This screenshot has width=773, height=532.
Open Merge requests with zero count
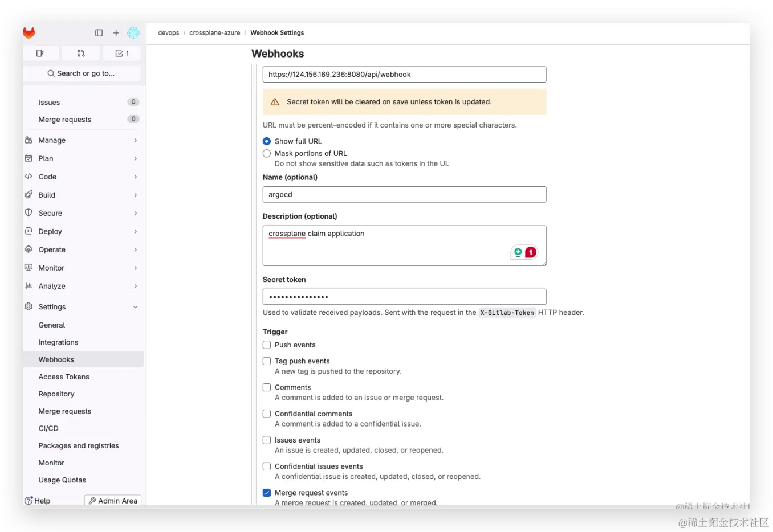tap(83, 120)
